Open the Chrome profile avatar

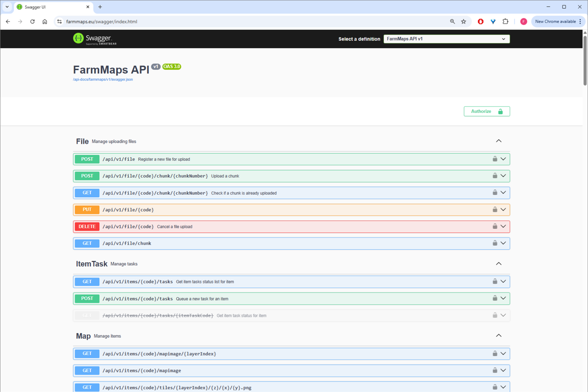point(523,22)
